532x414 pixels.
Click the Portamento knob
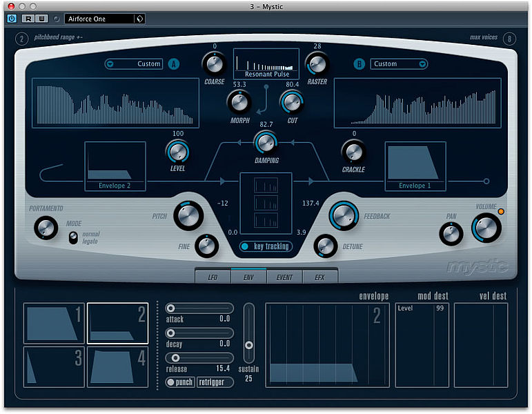pyautogui.click(x=46, y=228)
